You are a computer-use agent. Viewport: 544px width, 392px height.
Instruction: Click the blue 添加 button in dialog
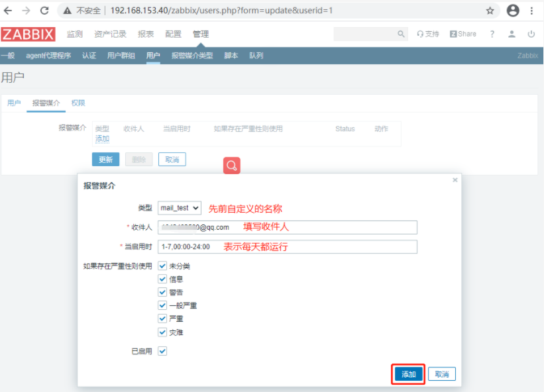pos(408,374)
